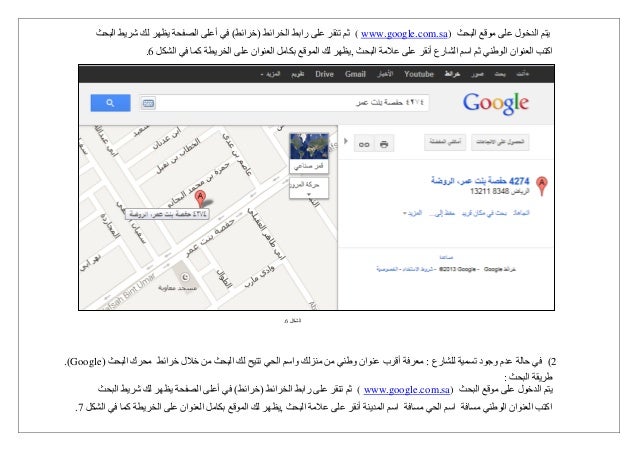
Task: Expand المزيد dropdown under the result
Action: coord(413,213)
